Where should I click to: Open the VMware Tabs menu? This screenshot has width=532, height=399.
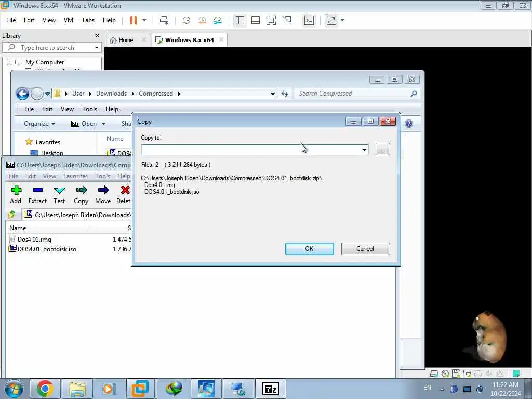click(x=88, y=20)
